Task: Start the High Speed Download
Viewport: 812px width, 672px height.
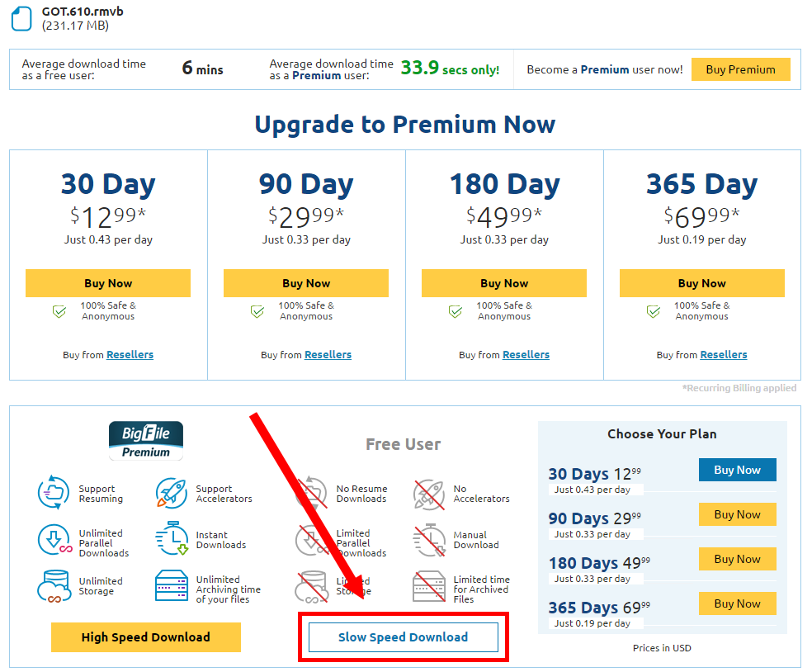Action: coord(146,637)
